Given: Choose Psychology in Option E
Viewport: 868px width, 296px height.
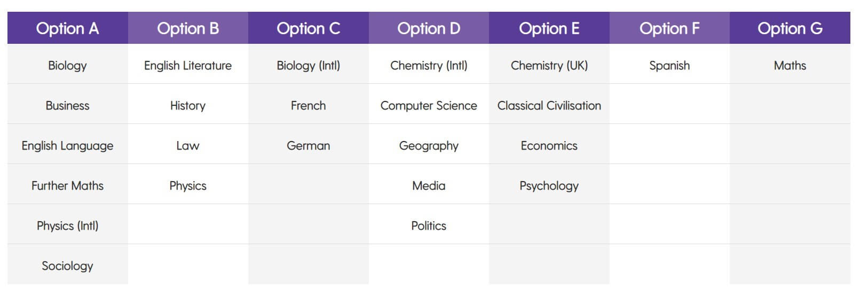Looking at the screenshot, I should click(549, 186).
